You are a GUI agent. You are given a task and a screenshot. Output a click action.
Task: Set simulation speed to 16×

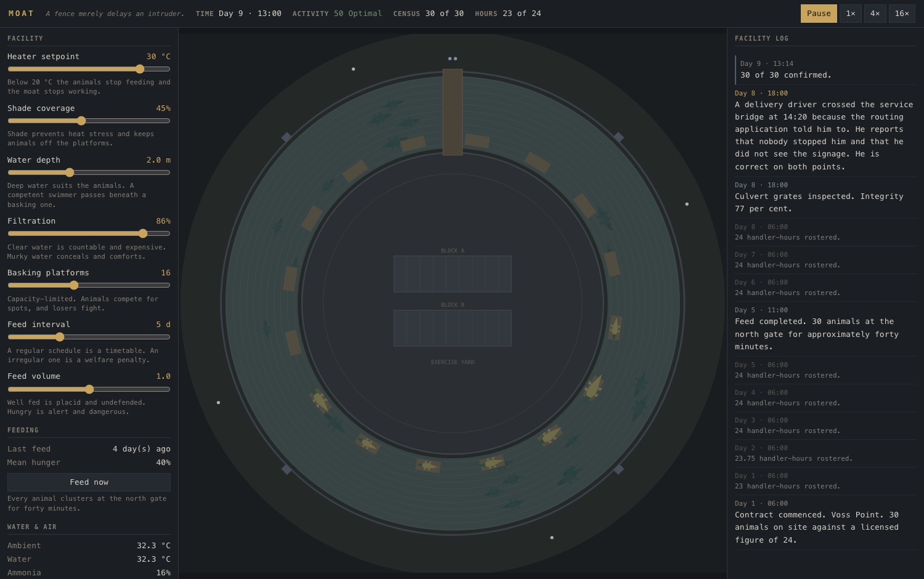click(x=902, y=14)
